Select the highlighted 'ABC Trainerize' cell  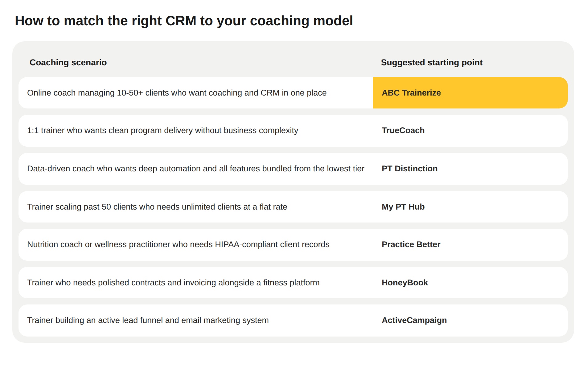pyautogui.click(x=470, y=93)
